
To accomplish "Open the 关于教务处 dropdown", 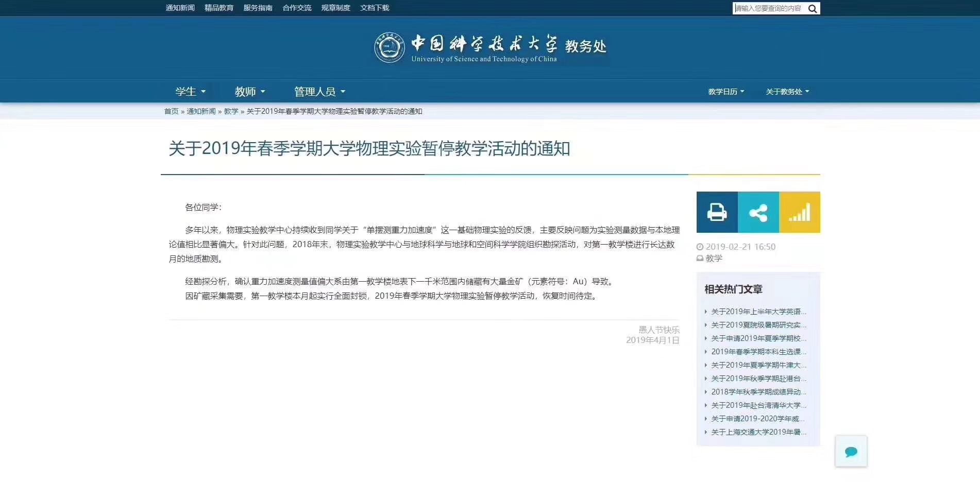I will [787, 92].
